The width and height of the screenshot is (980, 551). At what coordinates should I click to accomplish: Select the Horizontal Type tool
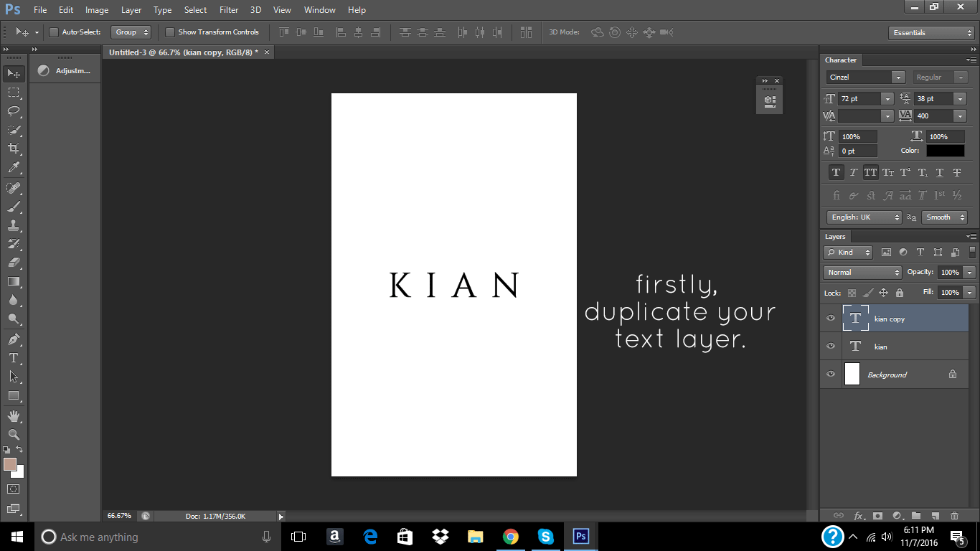click(14, 358)
